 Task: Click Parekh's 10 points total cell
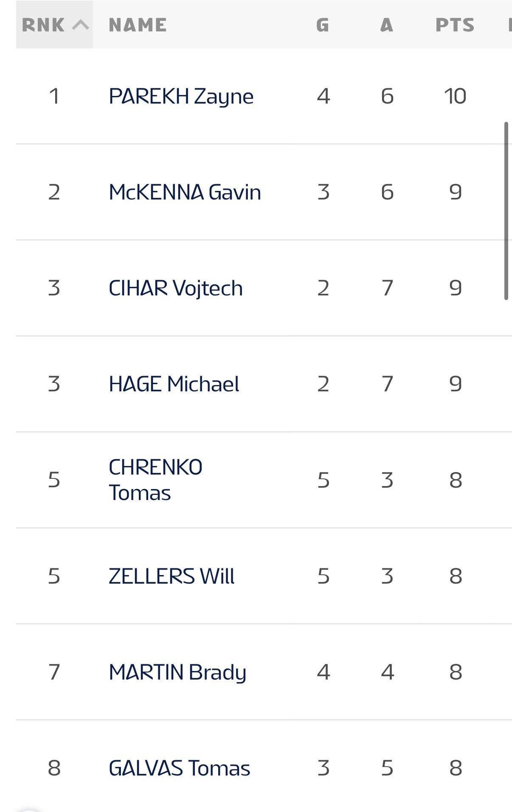click(x=455, y=96)
